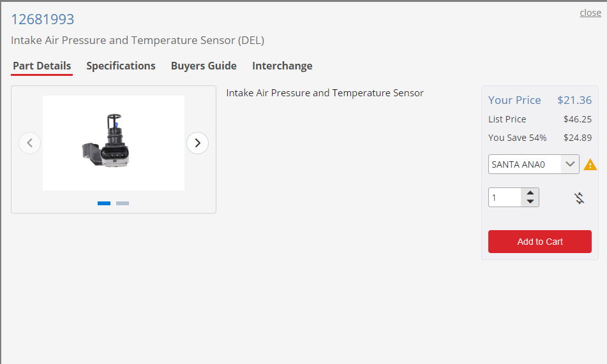Click the store dropdown chevron arrow
Viewport: 607px width, 364px height.
[x=570, y=164]
